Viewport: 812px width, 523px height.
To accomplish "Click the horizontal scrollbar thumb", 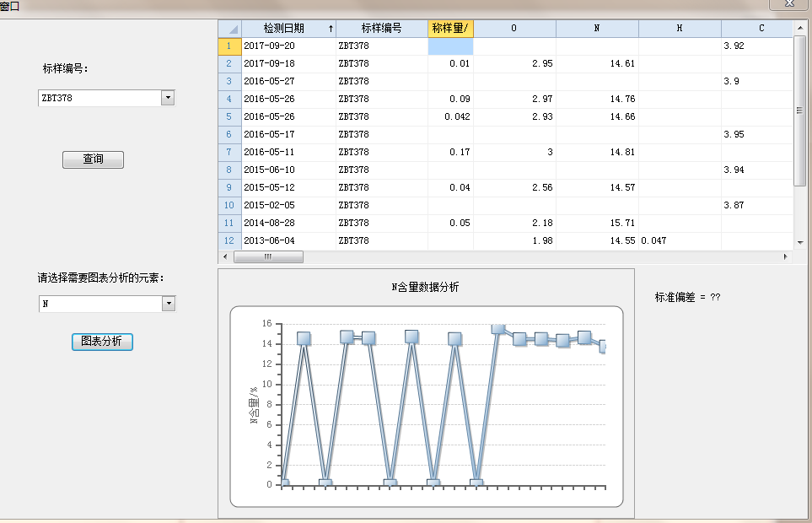I will [x=268, y=256].
